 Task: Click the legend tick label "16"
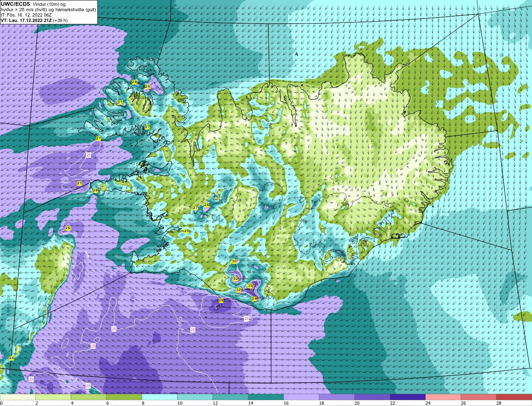(x=286, y=403)
